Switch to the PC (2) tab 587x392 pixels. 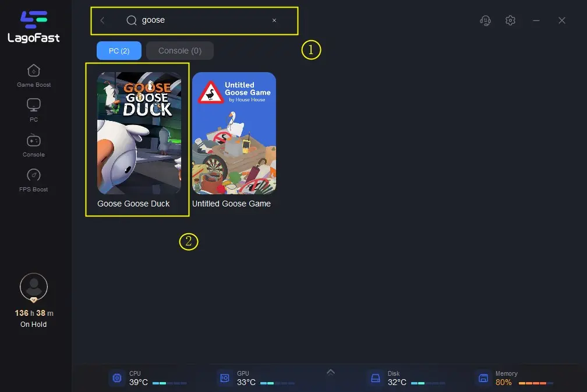pyautogui.click(x=119, y=51)
